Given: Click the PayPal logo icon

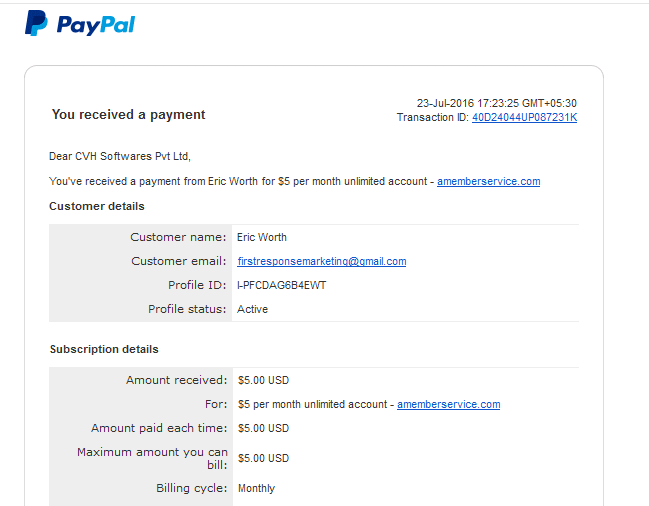Looking at the screenshot, I should click(x=36, y=23).
